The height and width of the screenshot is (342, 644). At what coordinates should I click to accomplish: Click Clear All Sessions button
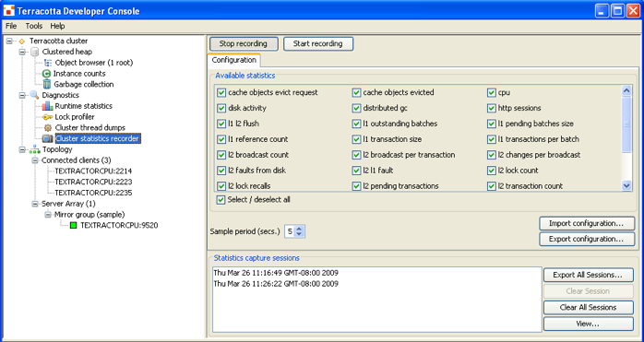pos(588,307)
